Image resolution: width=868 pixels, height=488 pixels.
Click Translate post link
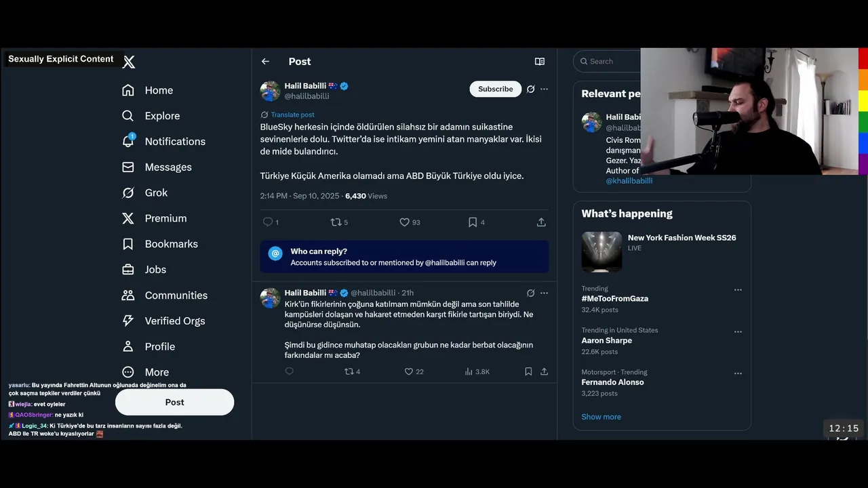point(292,115)
